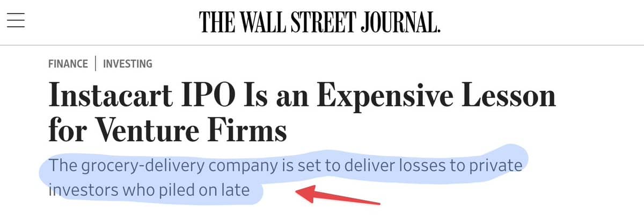Viewport: 644px width, 222px height.
Task: Open the INVESTING subsection link
Action: click(x=128, y=64)
